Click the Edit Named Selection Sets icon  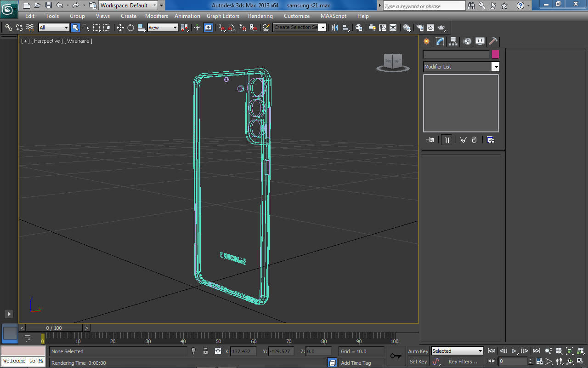266,28
